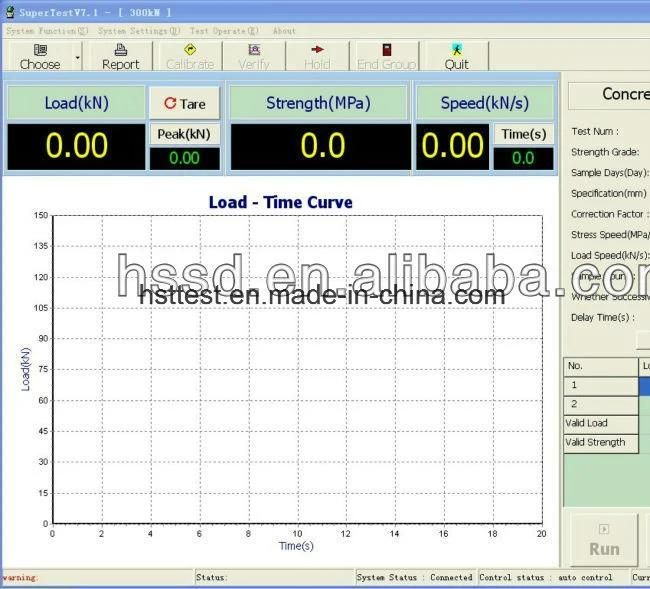Click the Strength(MPa) header label
Image resolution: width=650 pixels, height=589 pixels.
(x=318, y=103)
